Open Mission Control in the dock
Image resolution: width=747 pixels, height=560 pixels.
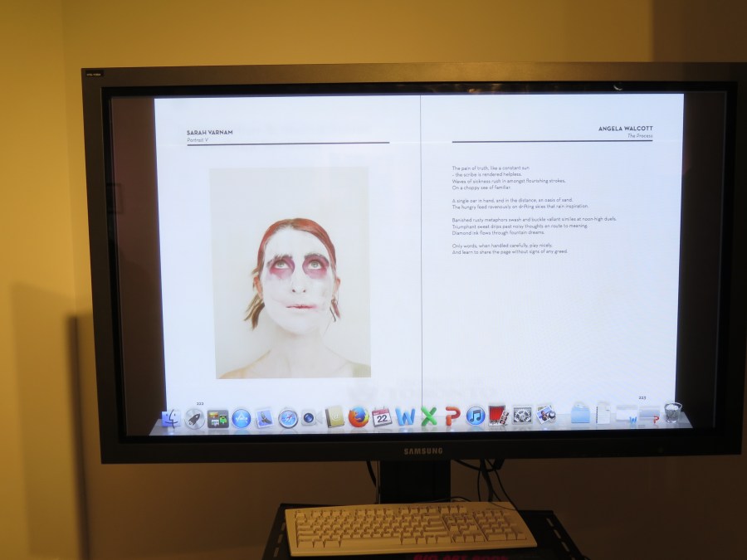(218, 418)
